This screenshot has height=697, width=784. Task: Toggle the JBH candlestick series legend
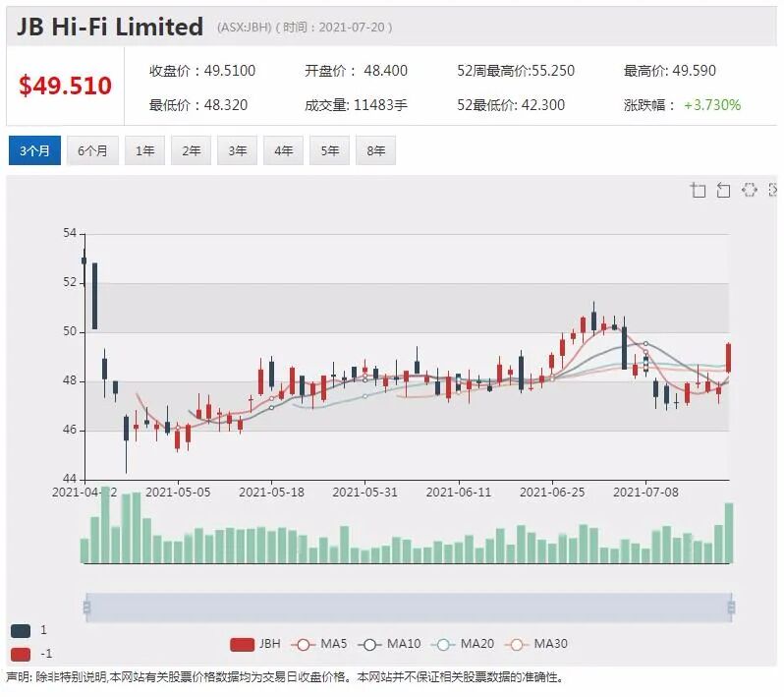pos(255,644)
